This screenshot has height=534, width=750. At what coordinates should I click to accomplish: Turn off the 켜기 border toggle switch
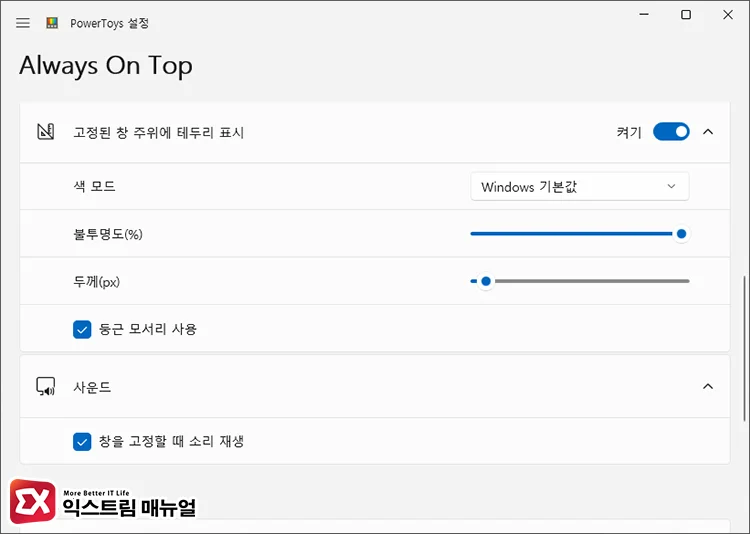(671, 132)
